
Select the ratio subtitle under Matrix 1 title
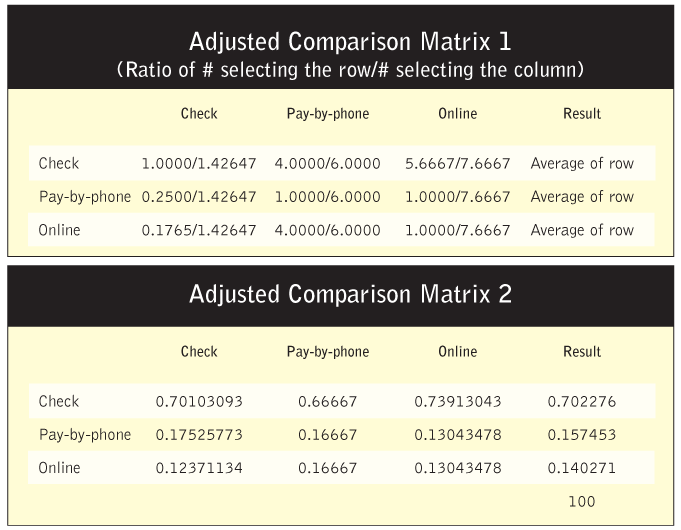(x=340, y=70)
